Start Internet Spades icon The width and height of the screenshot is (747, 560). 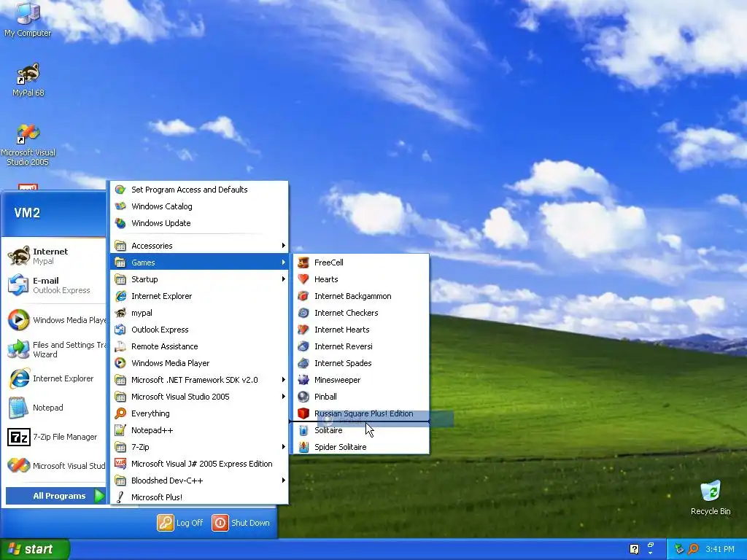303,363
